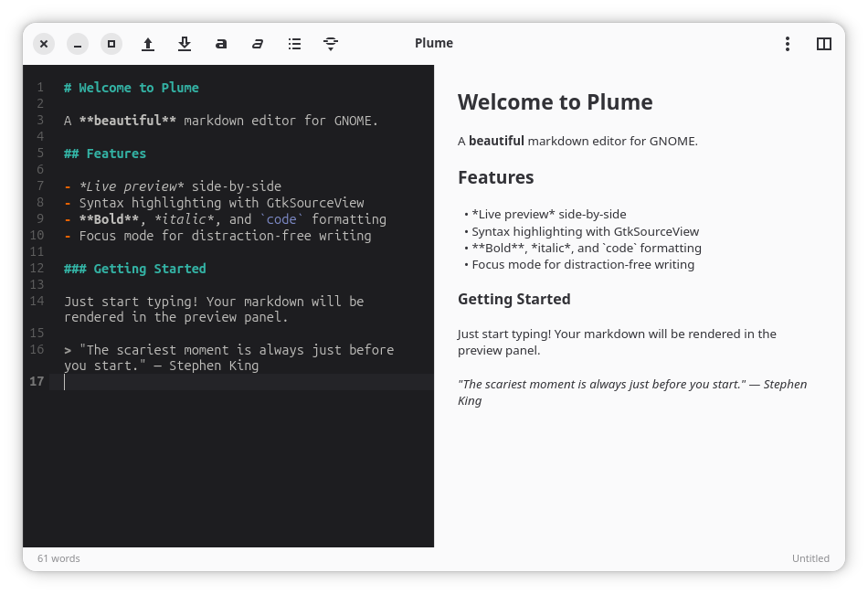The image size is (868, 594).
Task: Apply italic formatting with the slanted 'a' icon
Action: (257, 43)
